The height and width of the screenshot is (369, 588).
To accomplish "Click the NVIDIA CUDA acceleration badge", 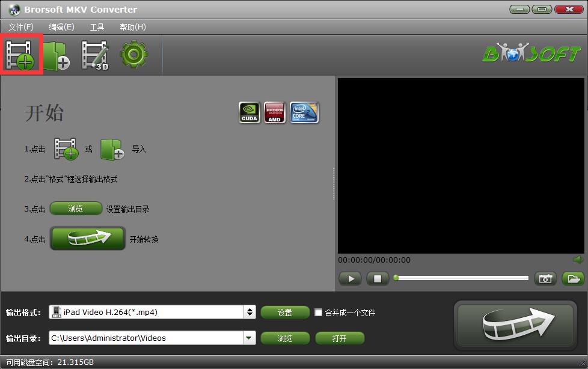I will coord(250,112).
